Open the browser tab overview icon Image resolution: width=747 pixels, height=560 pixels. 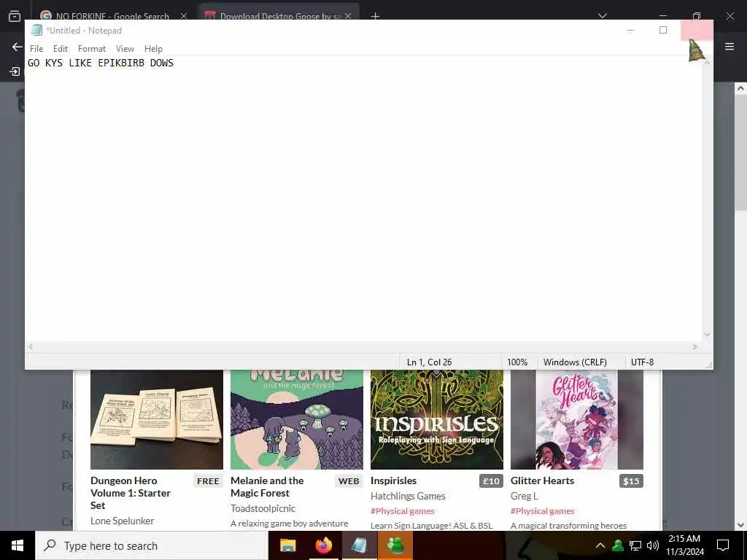pos(15,16)
